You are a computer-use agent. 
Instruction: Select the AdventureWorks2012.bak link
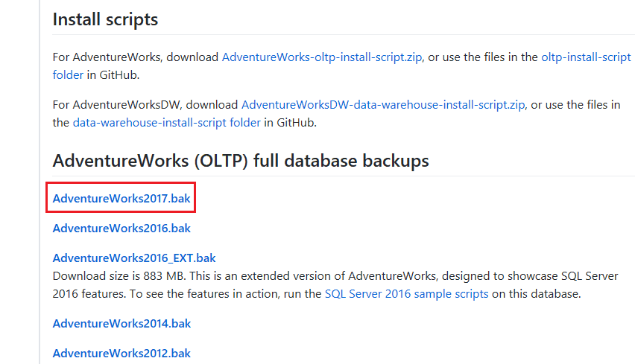click(121, 353)
